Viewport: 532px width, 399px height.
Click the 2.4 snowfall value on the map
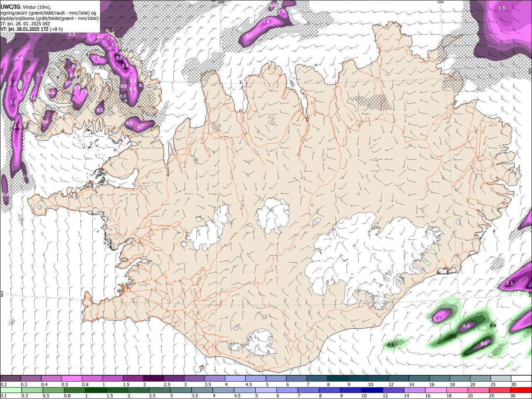[x=125, y=66]
